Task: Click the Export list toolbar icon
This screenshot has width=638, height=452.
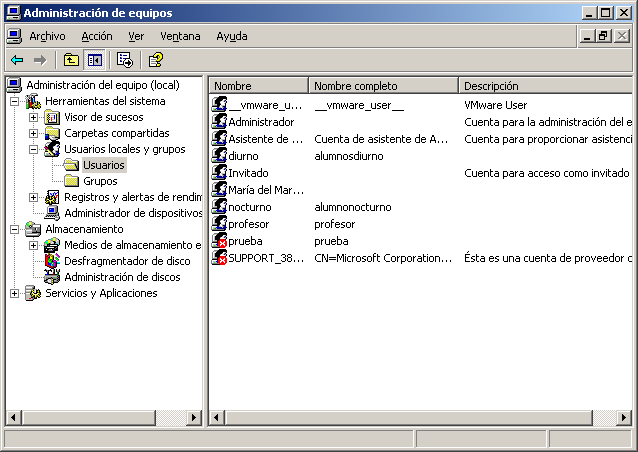Action: pos(125,60)
